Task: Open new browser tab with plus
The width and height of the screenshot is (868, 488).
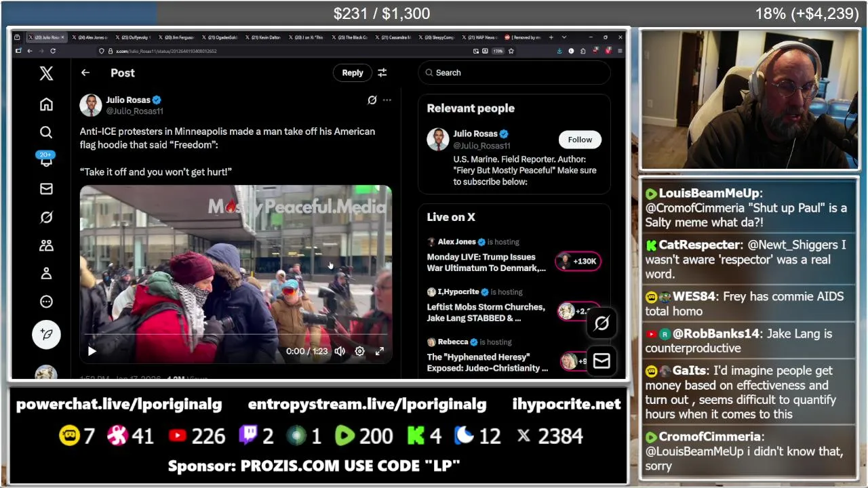Action: pyautogui.click(x=551, y=37)
